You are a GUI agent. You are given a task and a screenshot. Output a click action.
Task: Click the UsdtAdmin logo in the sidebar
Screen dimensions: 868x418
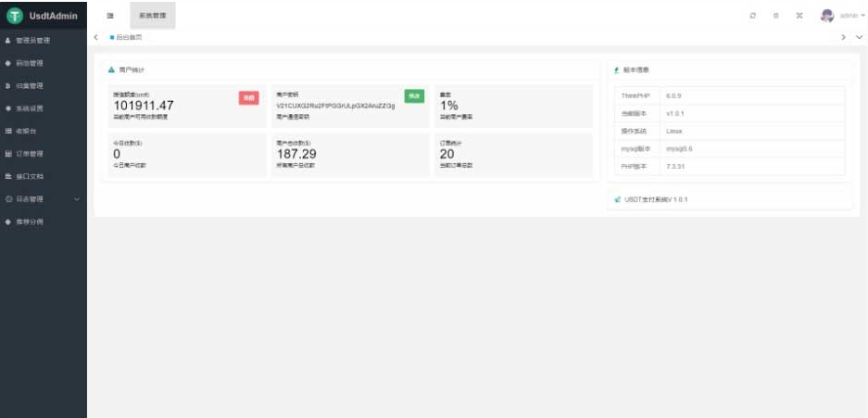(44, 16)
